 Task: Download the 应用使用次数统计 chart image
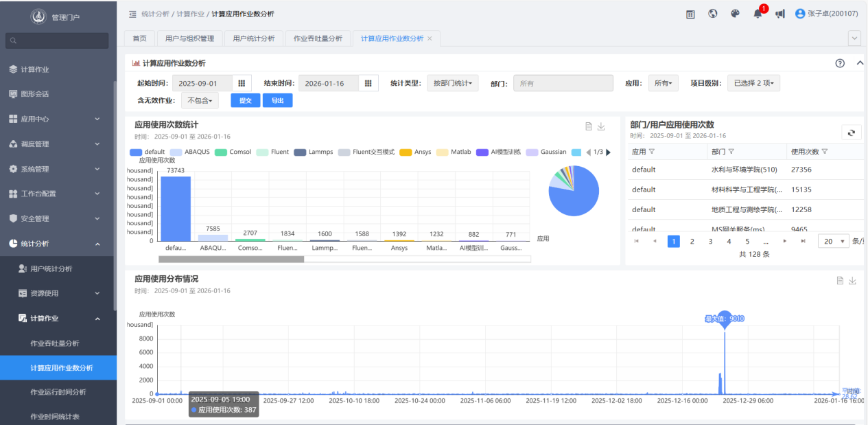[602, 126]
